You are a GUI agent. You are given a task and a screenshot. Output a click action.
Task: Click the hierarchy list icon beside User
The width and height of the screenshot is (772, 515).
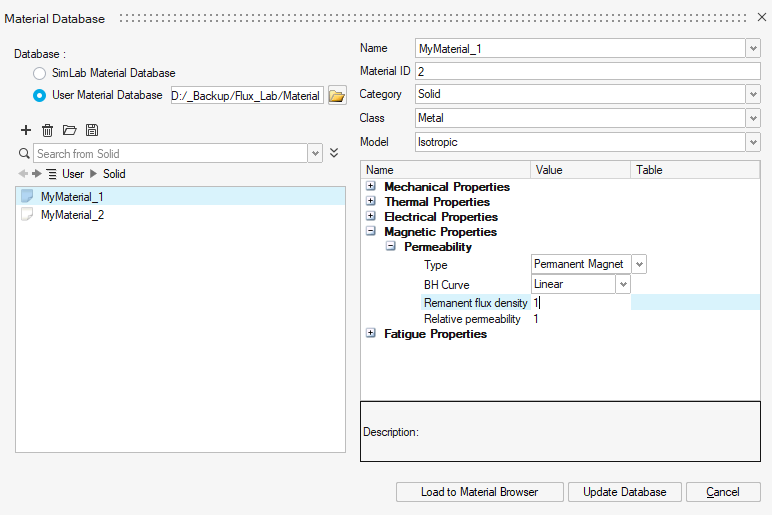(x=51, y=174)
